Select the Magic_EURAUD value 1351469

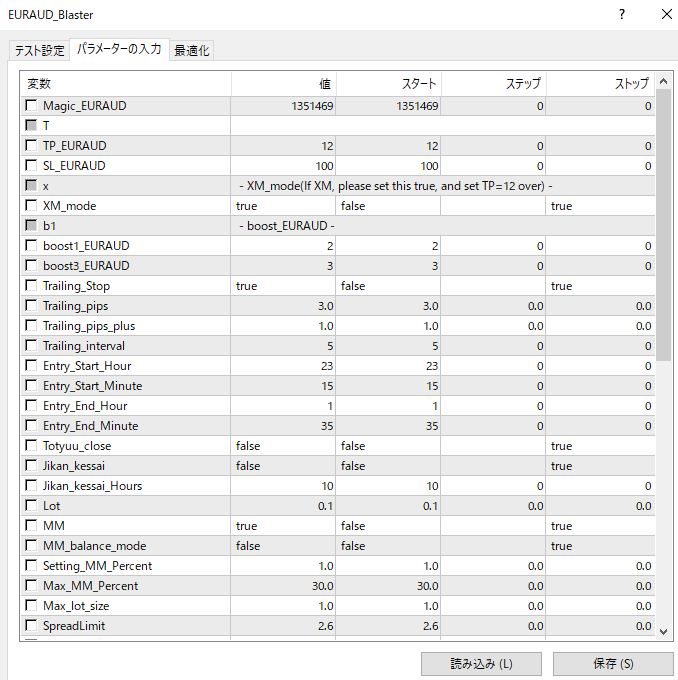pyautogui.click(x=283, y=106)
